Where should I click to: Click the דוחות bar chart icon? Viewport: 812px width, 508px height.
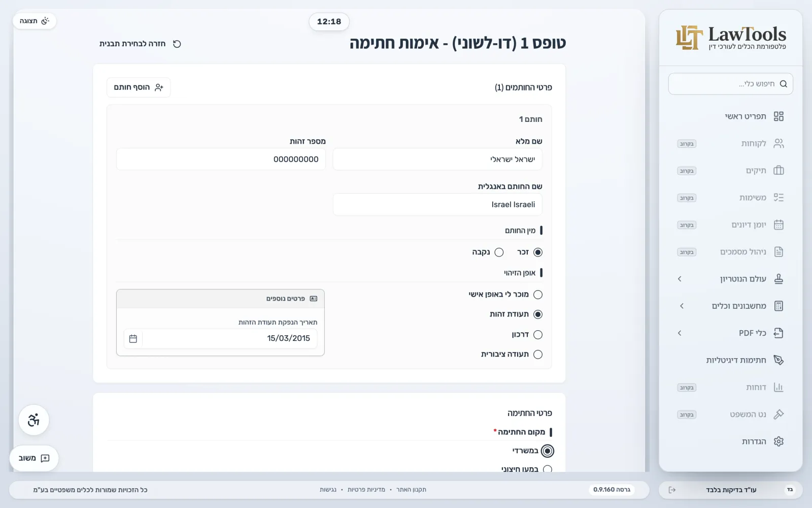(x=779, y=387)
